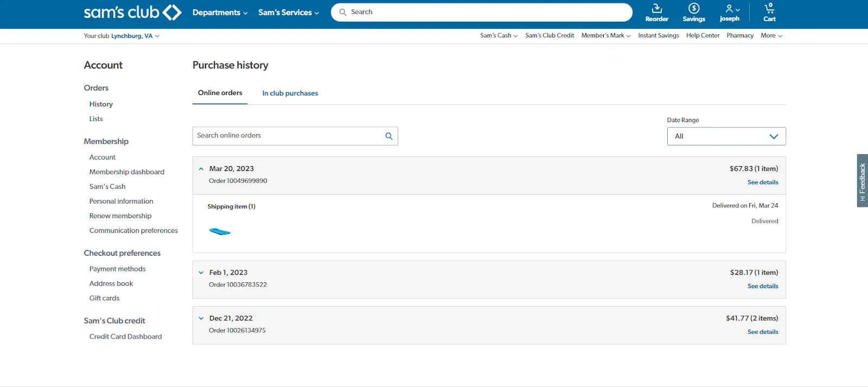Viewport: 868px width, 387px height.
Task: Click the magnifier in online orders search
Action: point(389,136)
